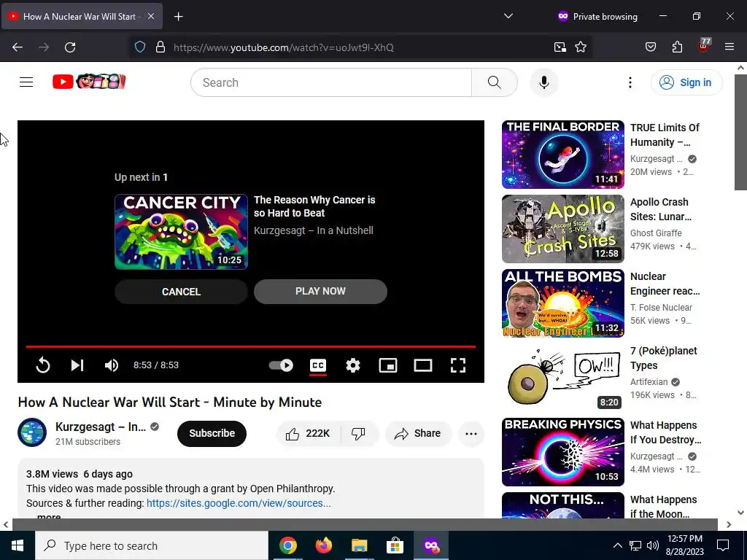Replay the finished video
The width and height of the screenshot is (747, 560).
(43, 365)
